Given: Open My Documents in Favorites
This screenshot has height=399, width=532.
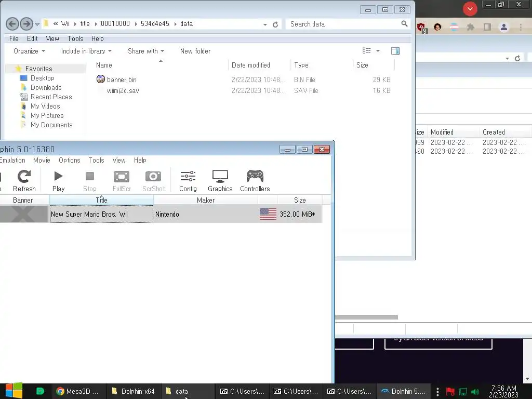Looking at the screenshot, I should 51,125.
